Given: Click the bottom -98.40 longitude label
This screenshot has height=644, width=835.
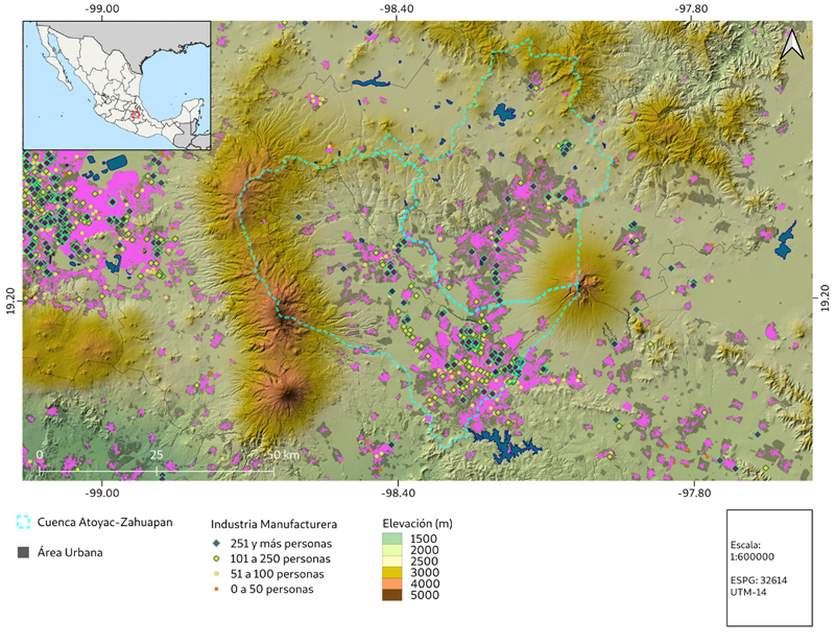Looking at the screenshot, I should pos(397,493).
